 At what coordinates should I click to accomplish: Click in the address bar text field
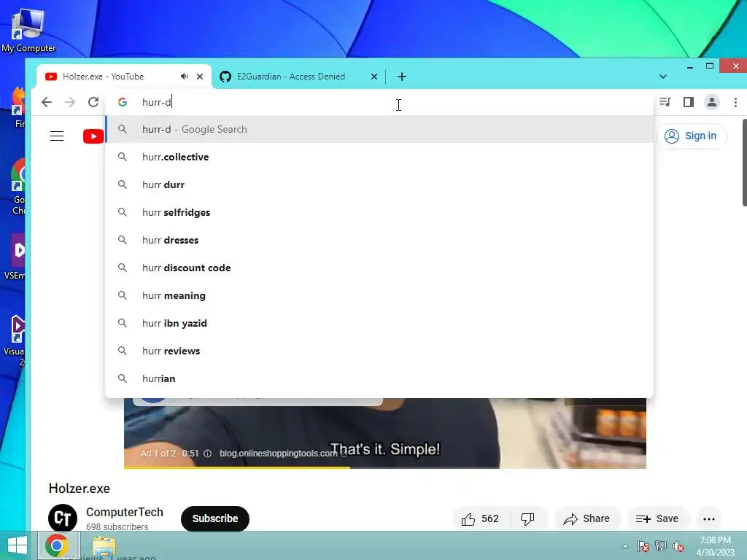pos(381,102)
